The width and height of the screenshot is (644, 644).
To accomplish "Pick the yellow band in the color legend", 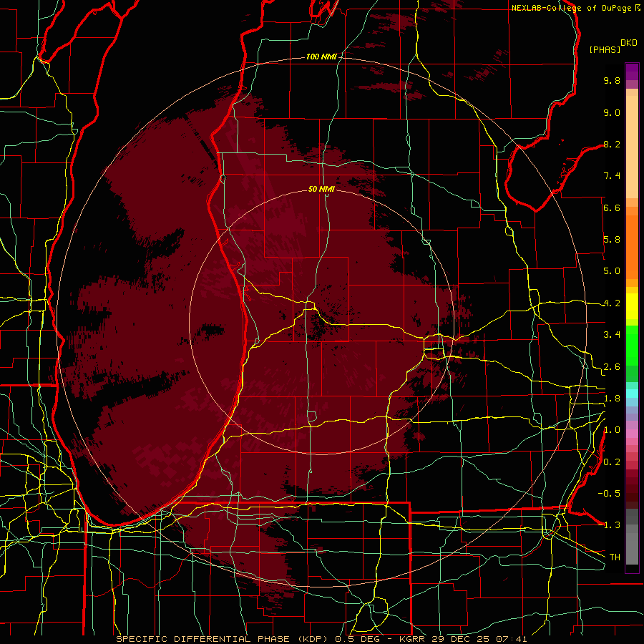I will click(x=632, y=306).
